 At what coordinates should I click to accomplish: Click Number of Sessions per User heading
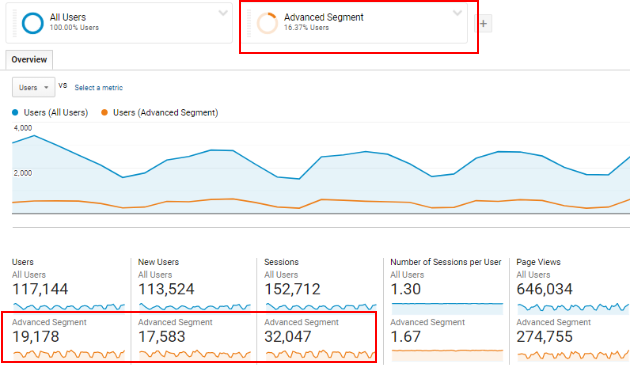pos(446,262)
